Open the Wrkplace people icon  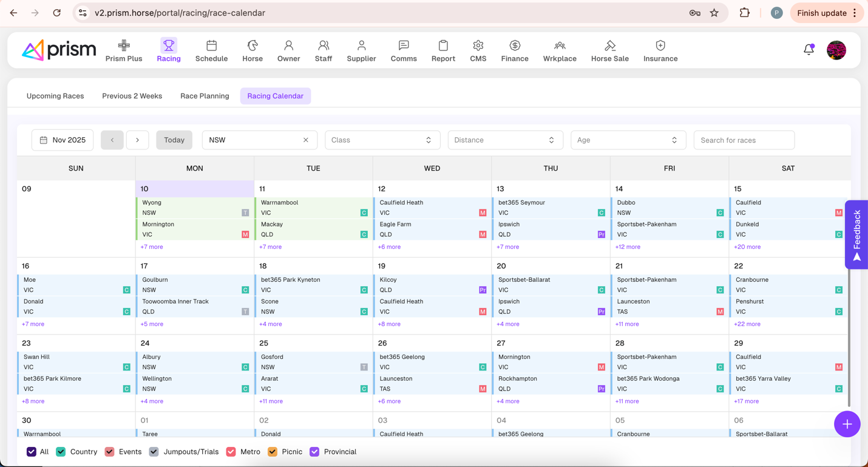(560, 46)
